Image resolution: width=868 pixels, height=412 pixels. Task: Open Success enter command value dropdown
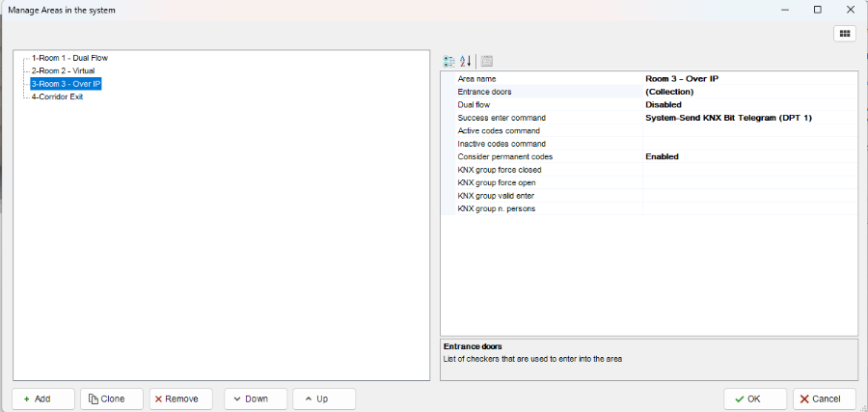748,118
